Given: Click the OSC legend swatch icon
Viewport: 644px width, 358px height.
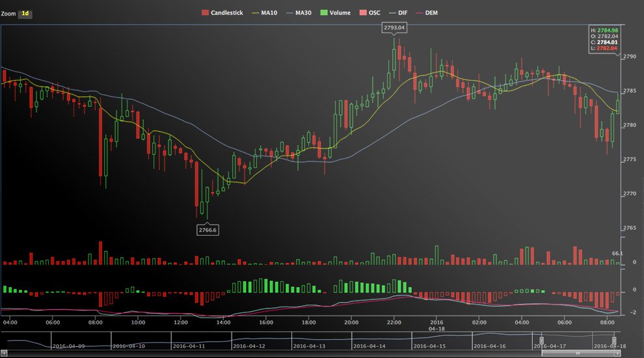Looking at the screenshot, I should click(x=363, y=13).
